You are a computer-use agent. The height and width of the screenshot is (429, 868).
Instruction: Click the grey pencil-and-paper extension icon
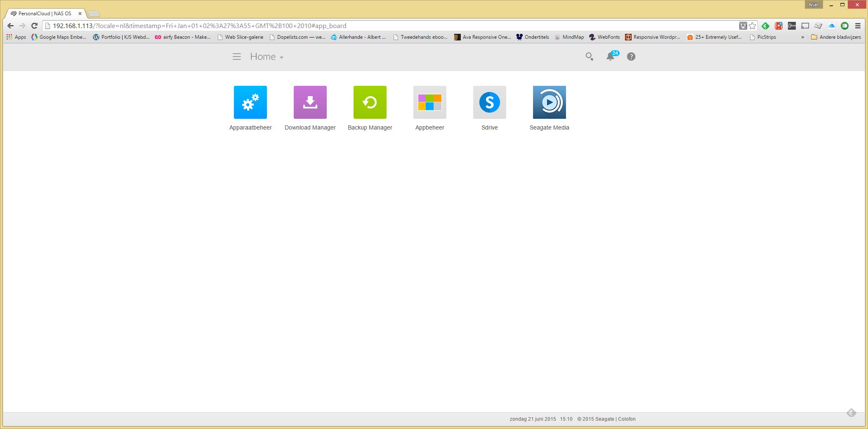[818, 26]
